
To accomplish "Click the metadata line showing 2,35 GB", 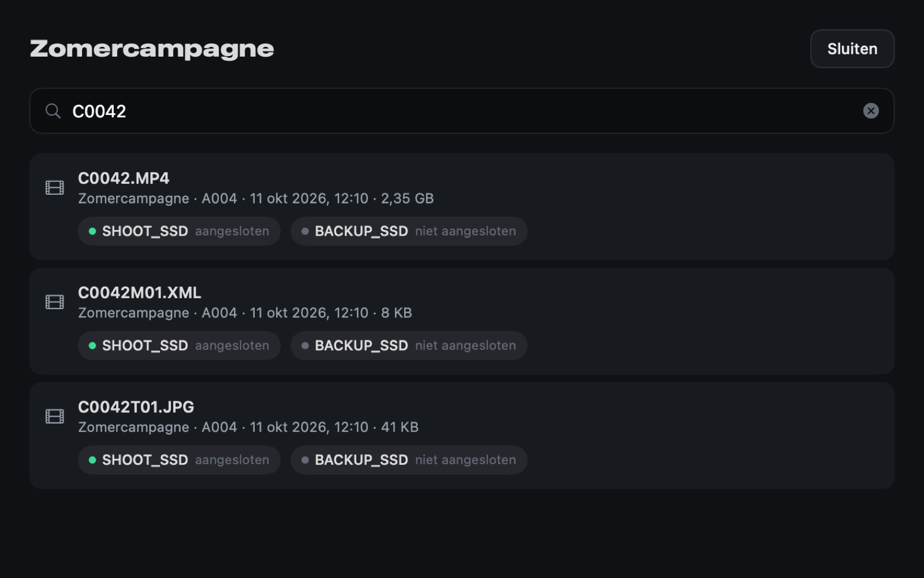I will click(x=256, y=199).
